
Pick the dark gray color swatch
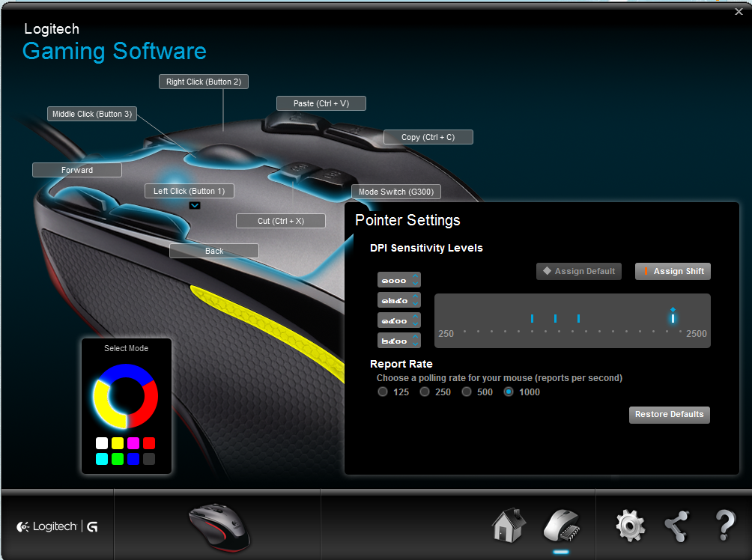tap(149, 459)
